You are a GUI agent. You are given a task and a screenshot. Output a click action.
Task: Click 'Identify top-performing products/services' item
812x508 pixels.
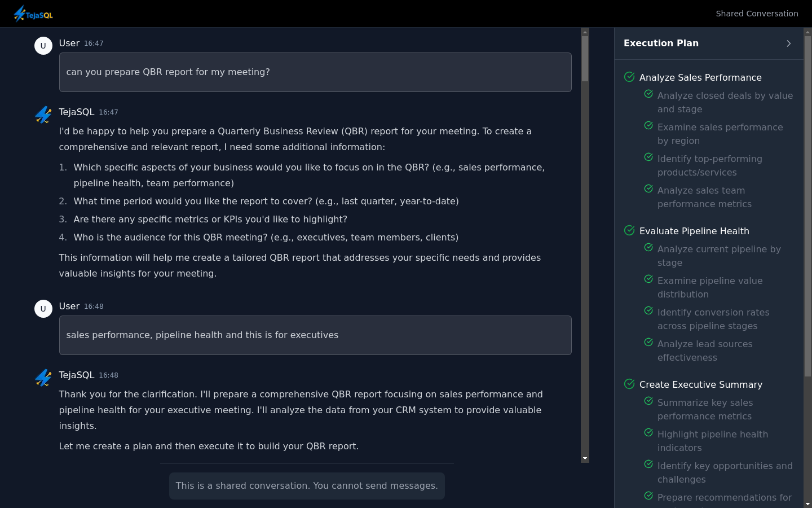[710, 165]
